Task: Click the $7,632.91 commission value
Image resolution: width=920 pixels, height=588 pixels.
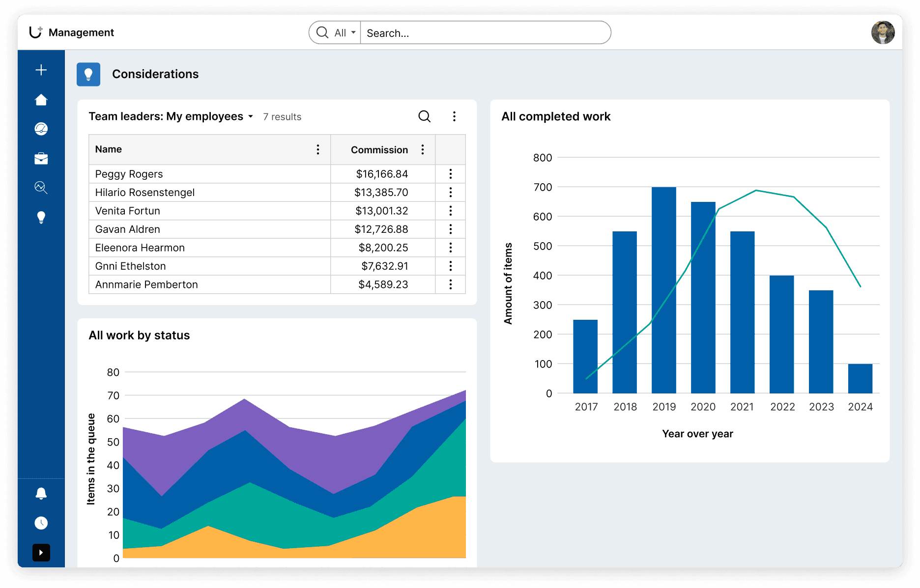Action: point(385,266)
